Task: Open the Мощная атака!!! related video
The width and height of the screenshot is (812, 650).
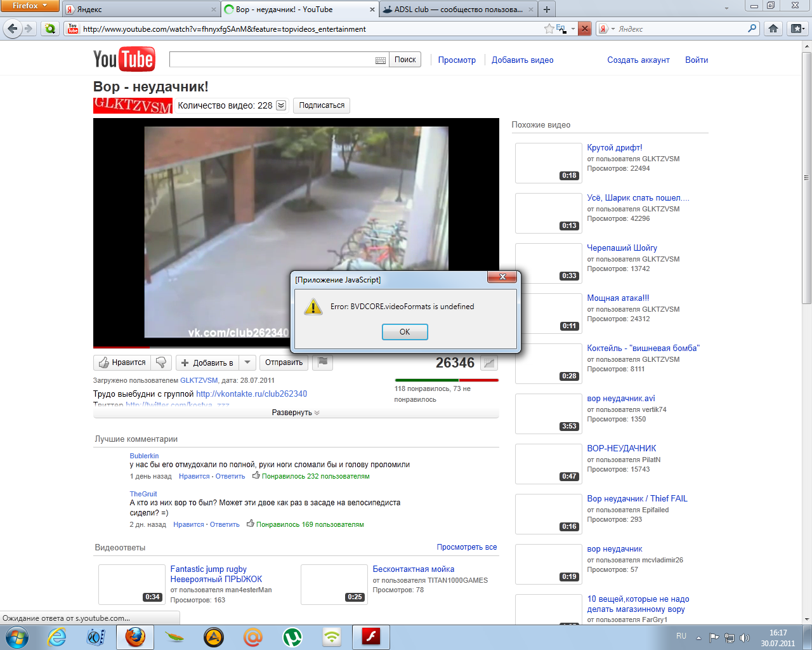Action: pos(618,298)
